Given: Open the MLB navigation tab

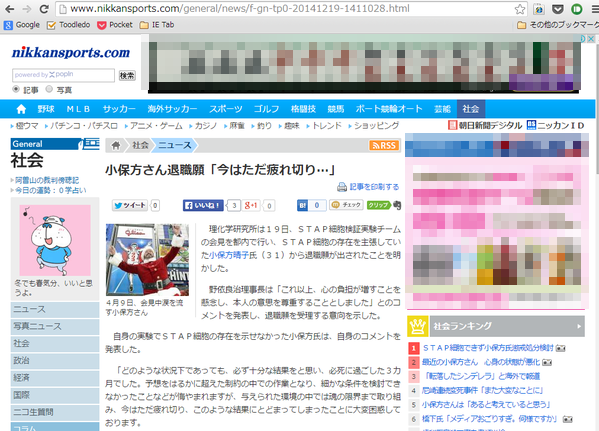Looking at the screenshot, I should click(x=78, y=109).
